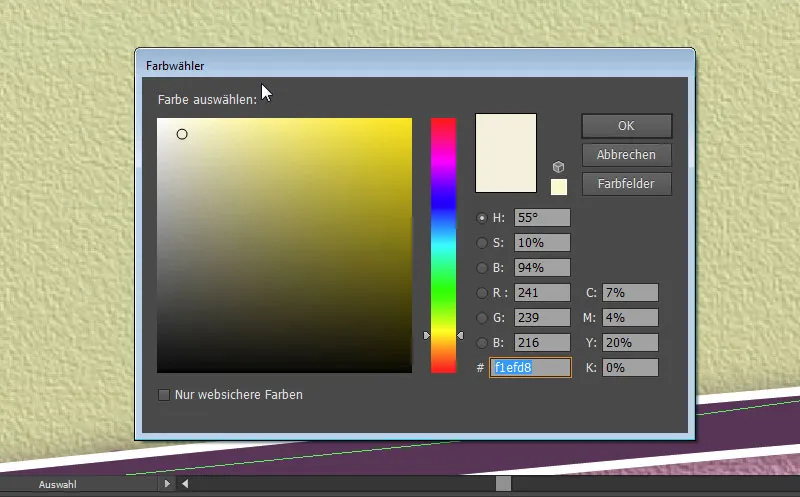Click the Y yellow field showing 20%

pos(630,343)
